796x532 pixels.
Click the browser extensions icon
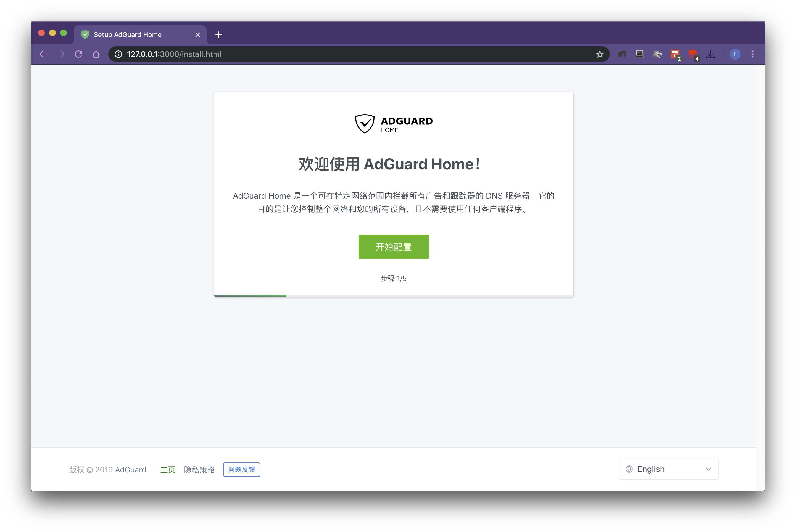658,54
